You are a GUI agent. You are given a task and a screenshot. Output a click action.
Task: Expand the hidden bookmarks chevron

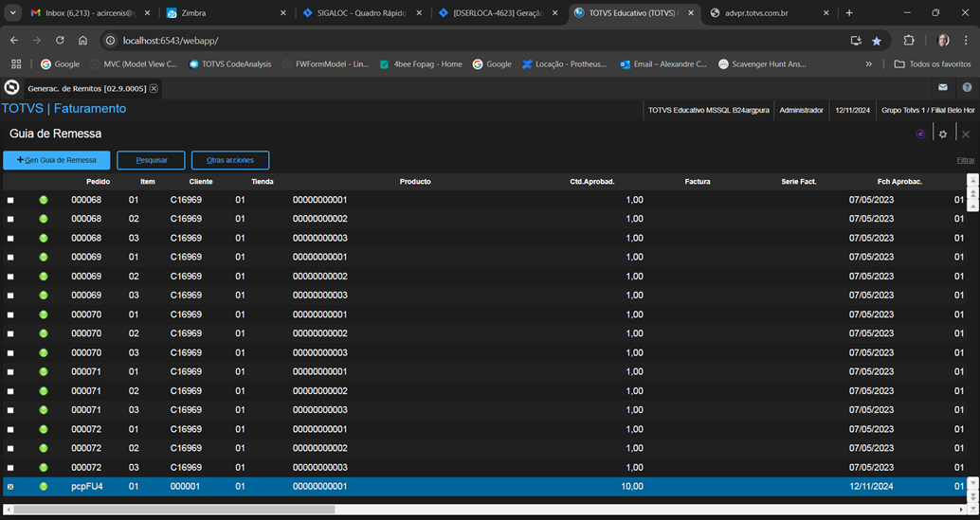868,64
